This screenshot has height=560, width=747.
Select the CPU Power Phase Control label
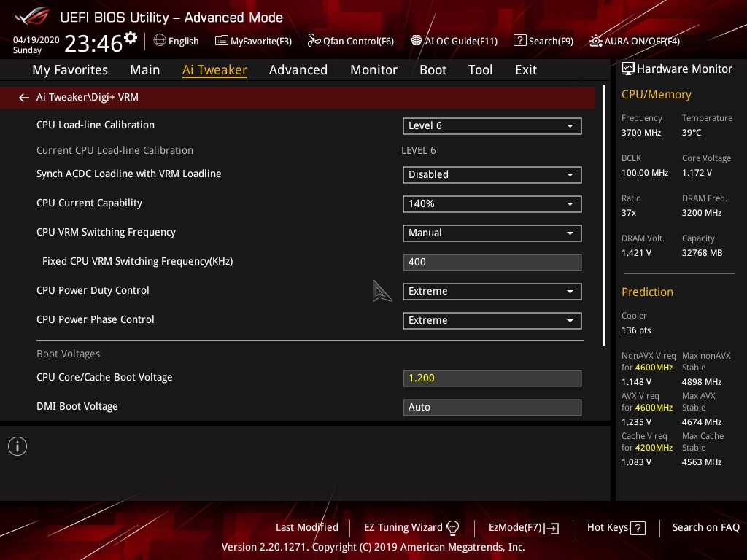coord(96,319)
